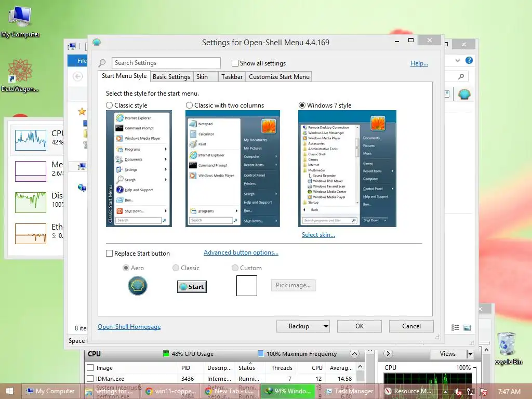This screenshot has height=399, width=532.
Task: Switch Explorer to large icons view
Action: tap(467, 328)
